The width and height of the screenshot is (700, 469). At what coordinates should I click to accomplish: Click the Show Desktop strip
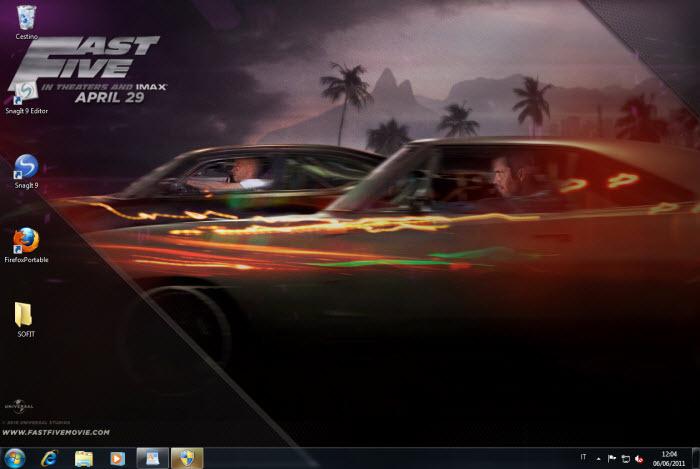[696, 458]
